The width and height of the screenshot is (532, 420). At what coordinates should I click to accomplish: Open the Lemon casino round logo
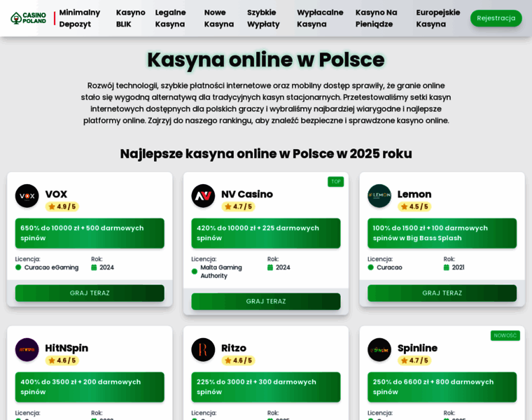[379, 196]
